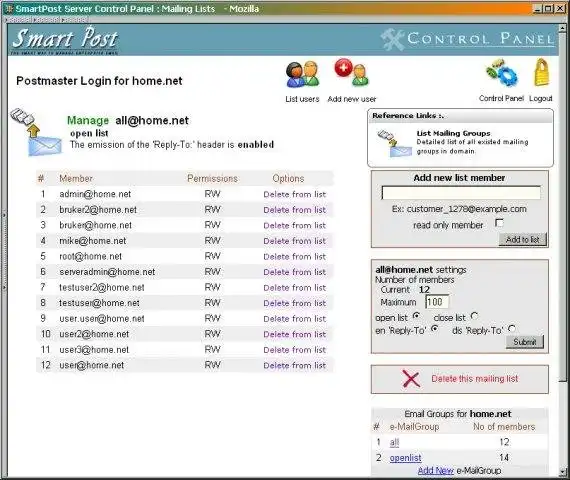Image resolution: width=570 pixels, height=480 pixels.
Task: Click the Maximum members input field
Action: (437, 302)
